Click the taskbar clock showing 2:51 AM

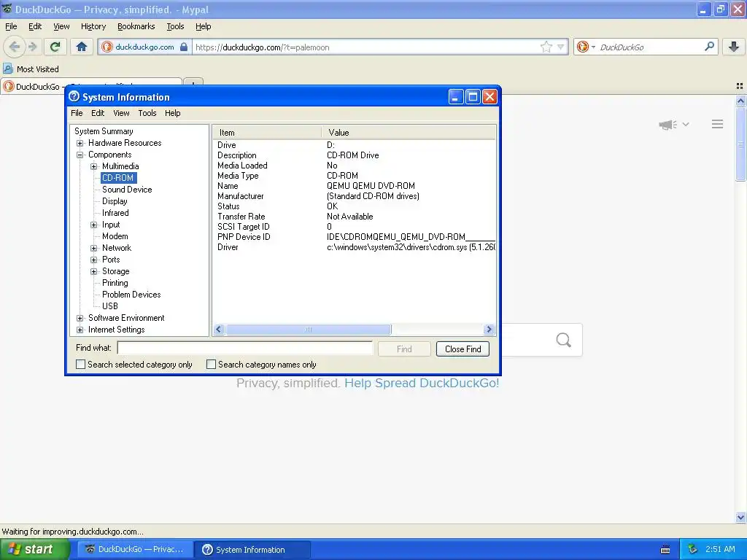[x=720, y=549]
